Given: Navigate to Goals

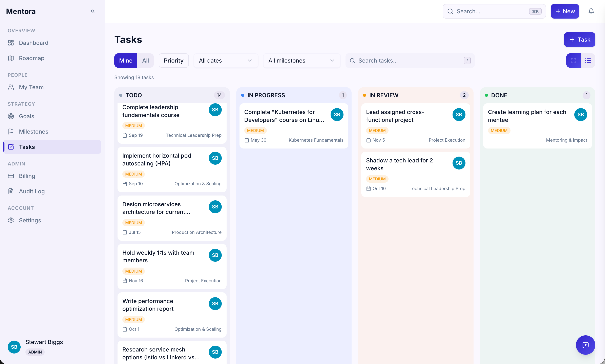Looking at the screenshot, I should point(52,116).
